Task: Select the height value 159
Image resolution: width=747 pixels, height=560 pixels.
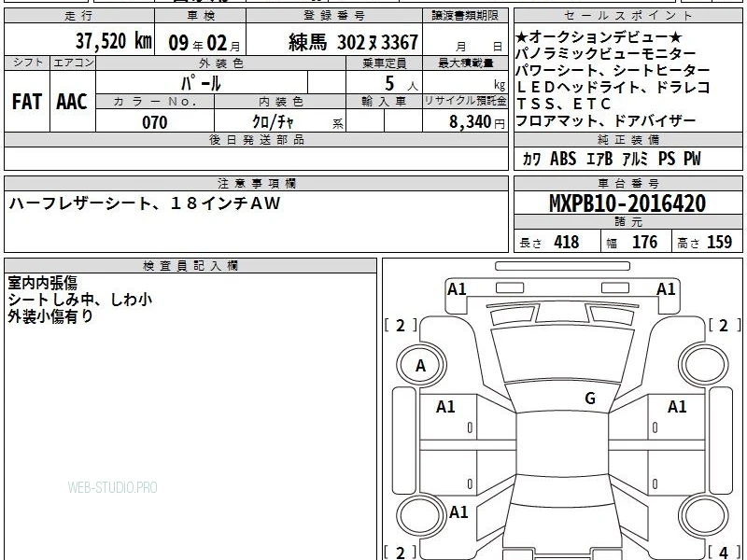Action: (x=719, y=242)
